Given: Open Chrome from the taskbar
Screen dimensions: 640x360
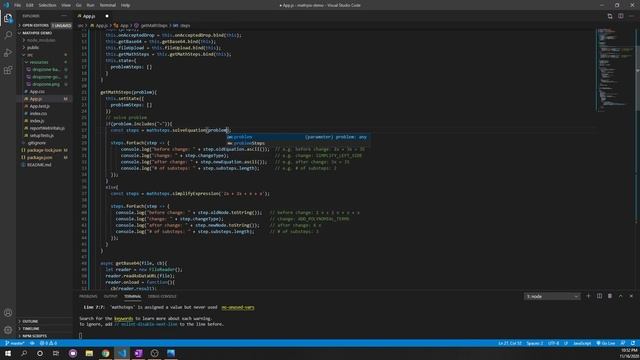Looking at the screenshot, I should (106, 353).
